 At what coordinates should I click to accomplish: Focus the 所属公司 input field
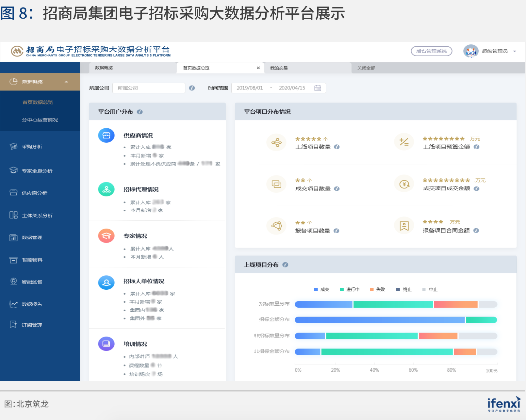(x=149, y=88)
